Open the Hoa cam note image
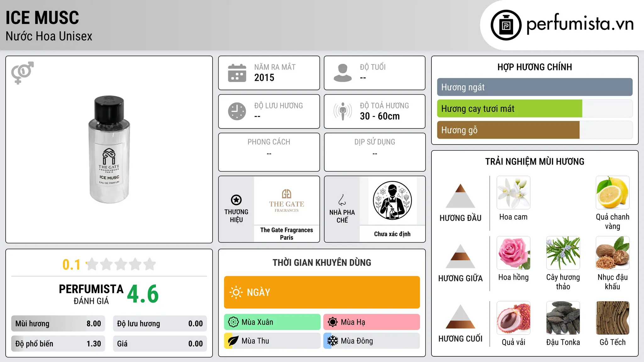 [x=514, y=193]
